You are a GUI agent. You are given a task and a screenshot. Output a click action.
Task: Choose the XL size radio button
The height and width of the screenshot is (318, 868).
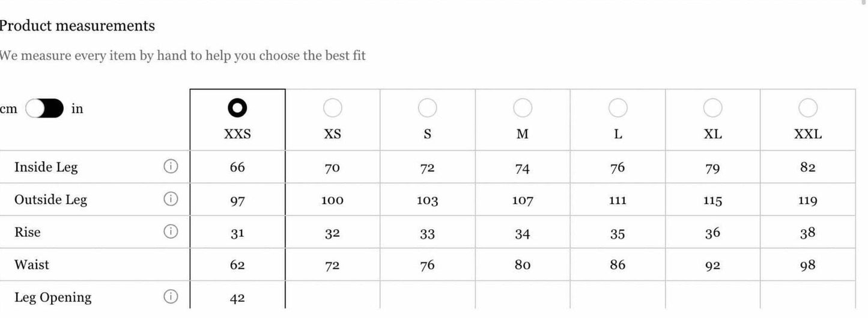[x=712, y=108]
